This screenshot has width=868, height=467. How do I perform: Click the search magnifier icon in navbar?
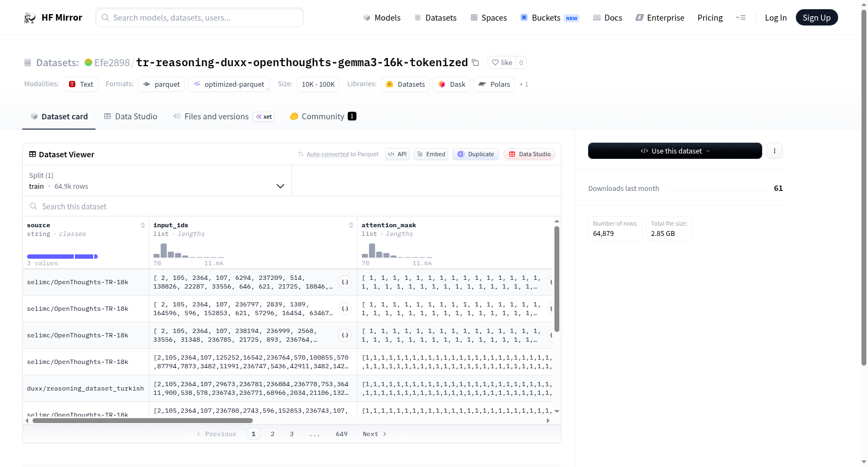click(105, 17)
